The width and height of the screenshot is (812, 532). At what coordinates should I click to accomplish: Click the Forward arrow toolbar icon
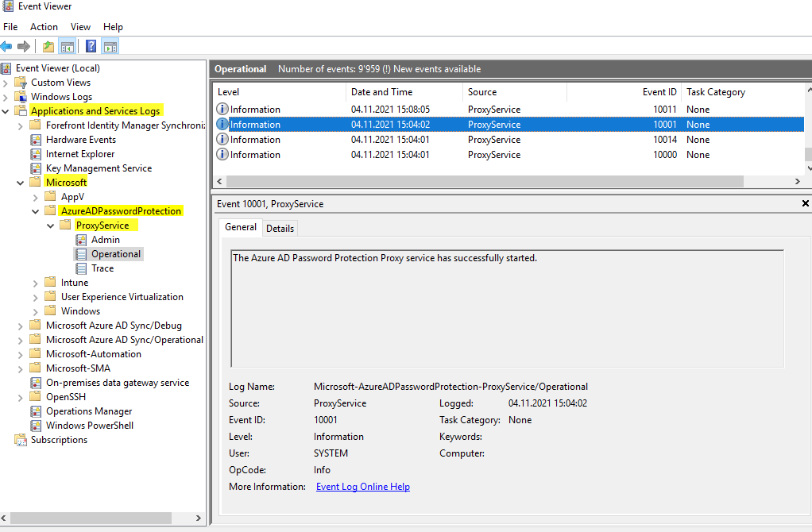click(23, 47)
